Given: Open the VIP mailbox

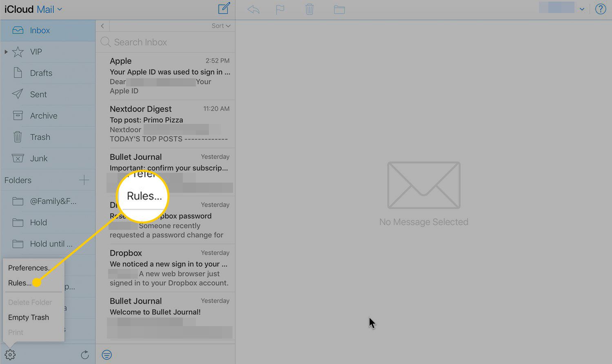Looking at the screenshot, I should pos(48,52).
